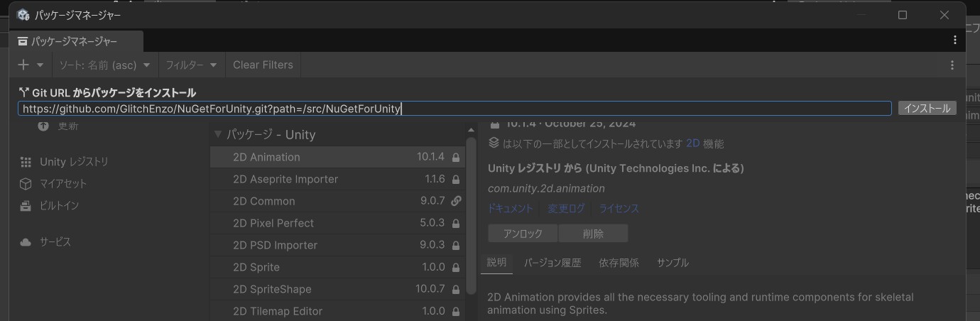Switch to the 依存関係 tab
Screen dimensions: 980x321
[x=619, y=263]
